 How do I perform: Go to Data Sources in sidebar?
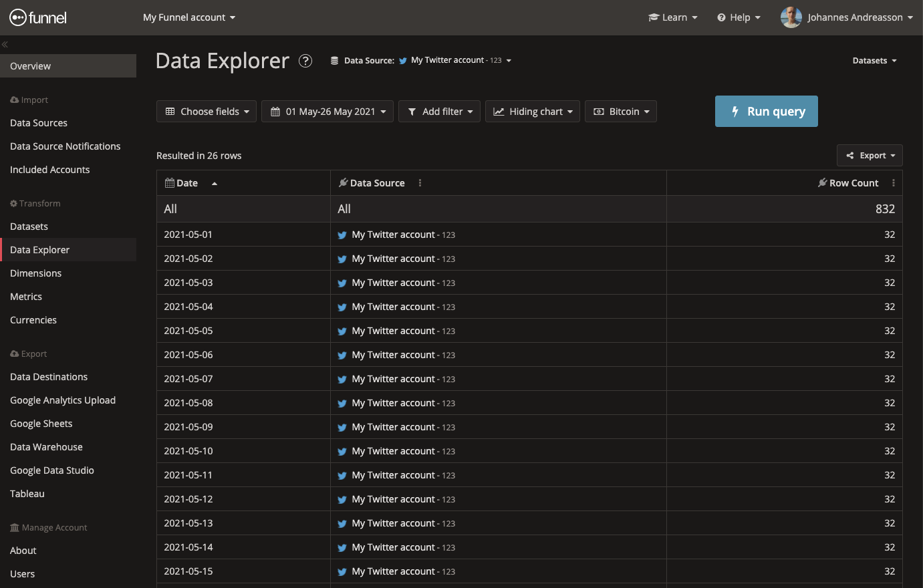point(39,123)
